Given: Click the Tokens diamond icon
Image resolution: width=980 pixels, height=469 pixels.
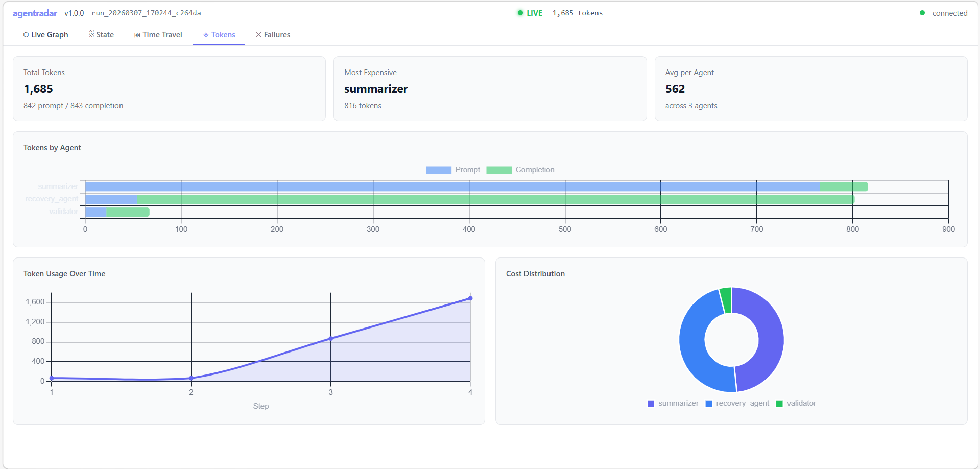Looking at the screenshot, I should coord(206,35).
